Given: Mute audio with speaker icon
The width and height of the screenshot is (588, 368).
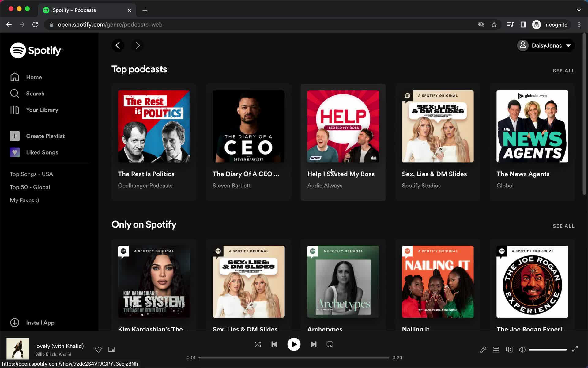Looking at the screenshot, I should [522, 350].
